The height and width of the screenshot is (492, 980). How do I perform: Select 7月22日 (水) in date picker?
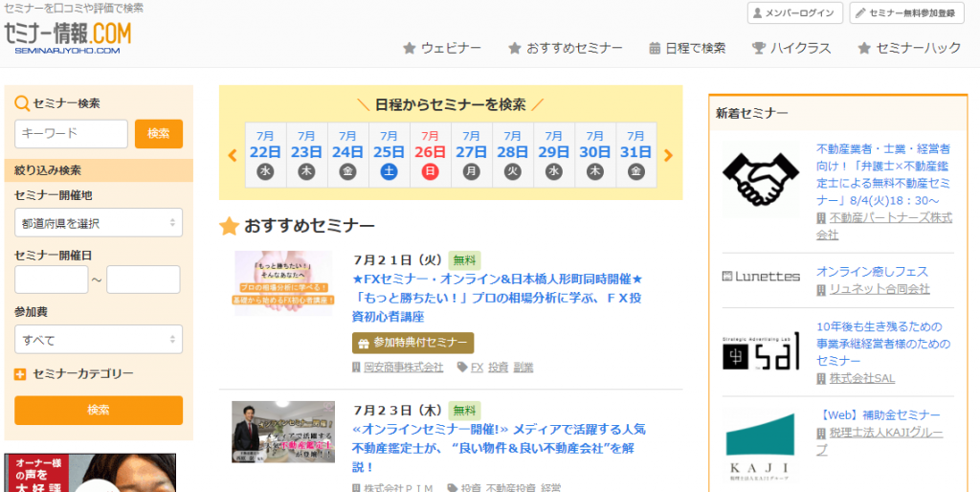265,155
